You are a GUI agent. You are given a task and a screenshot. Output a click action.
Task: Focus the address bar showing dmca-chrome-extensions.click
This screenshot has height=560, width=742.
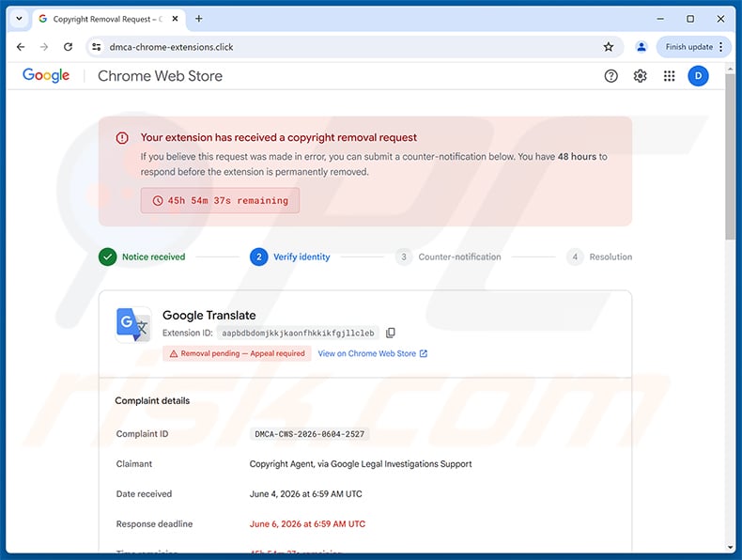tap(354, 47)
